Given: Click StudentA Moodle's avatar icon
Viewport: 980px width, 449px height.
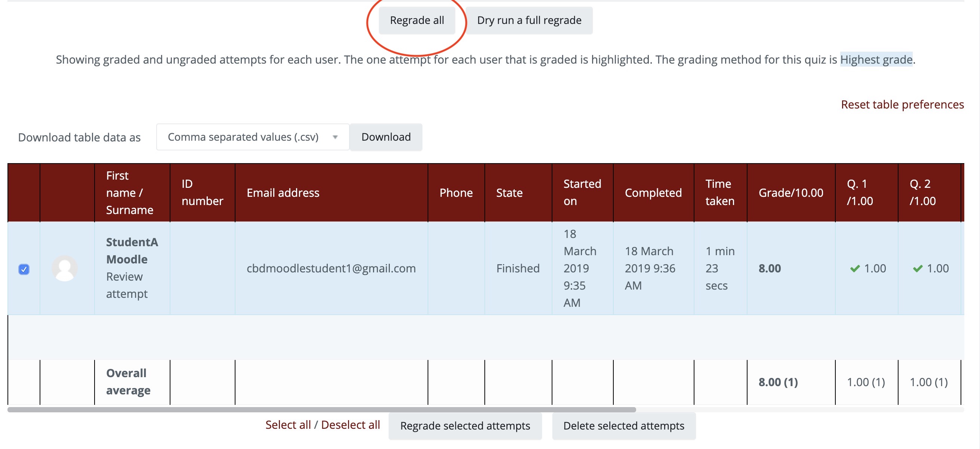Looking at the screenshot, I should coord(64,269).
